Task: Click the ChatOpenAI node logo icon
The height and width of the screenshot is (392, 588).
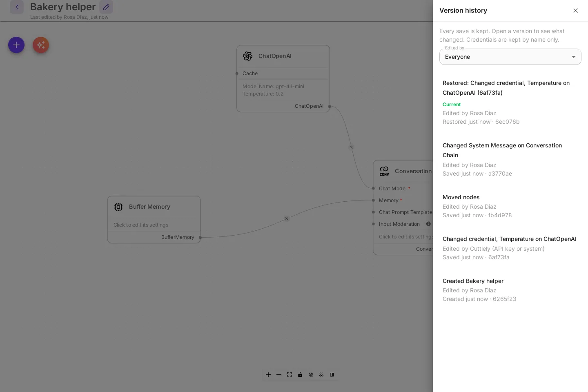Action: 247,56
